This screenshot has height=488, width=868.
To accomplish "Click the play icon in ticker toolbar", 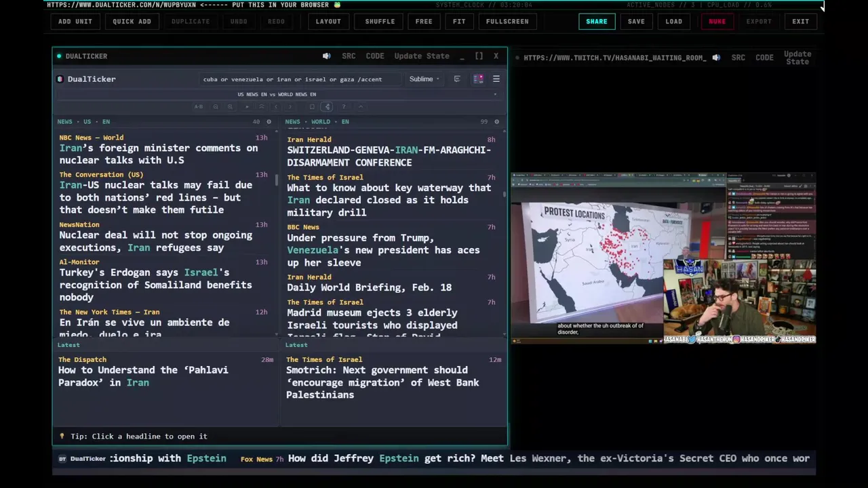I will 247,106.
